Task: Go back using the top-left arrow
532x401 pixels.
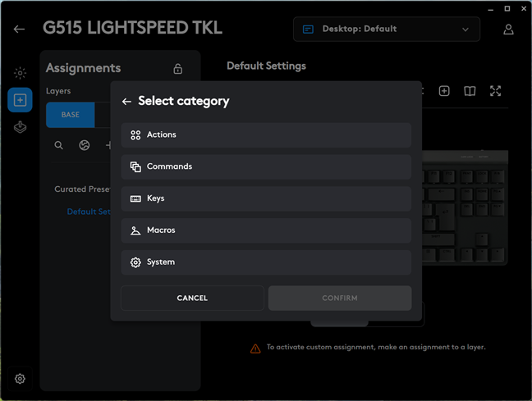Action: tap(19, 30)
